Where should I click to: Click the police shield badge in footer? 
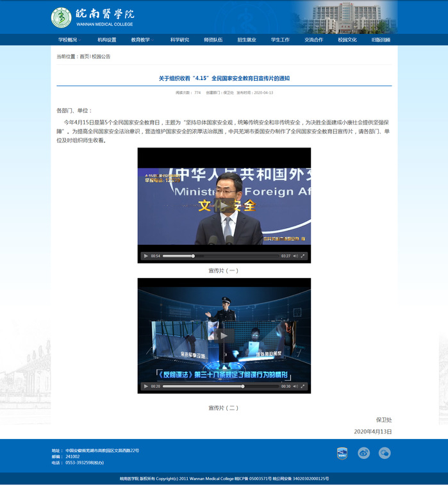click(342, 453)
